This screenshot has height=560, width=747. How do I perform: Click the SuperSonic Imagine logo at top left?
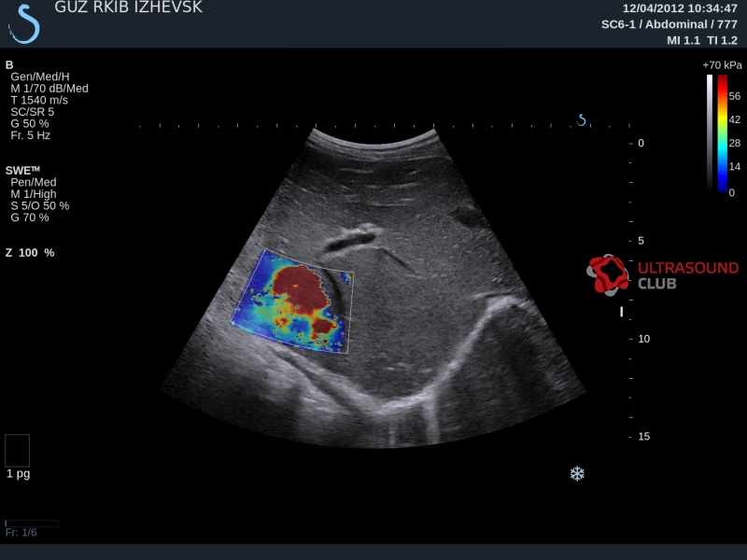click(x=24, y=24)
